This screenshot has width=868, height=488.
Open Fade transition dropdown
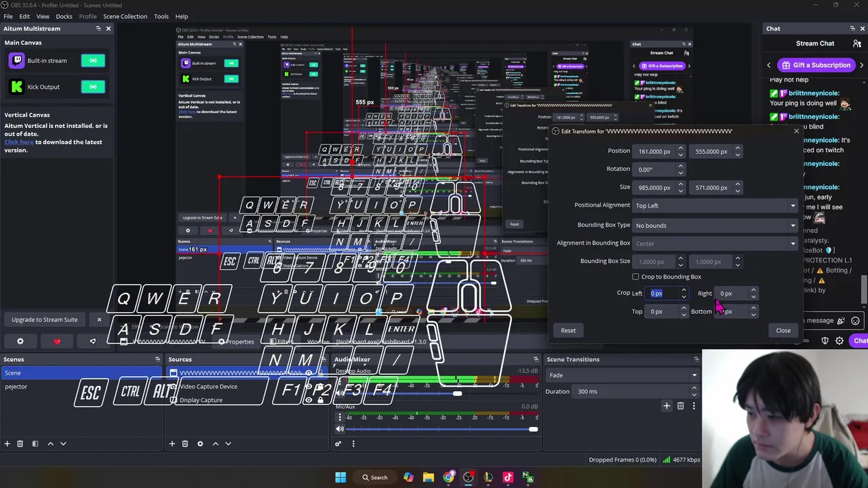click(x=623, y=375)
